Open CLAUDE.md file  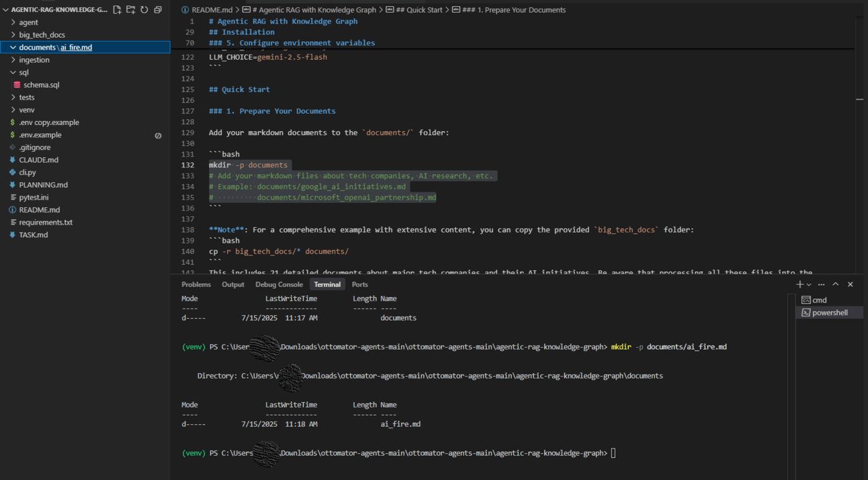(x=38, y=160)
